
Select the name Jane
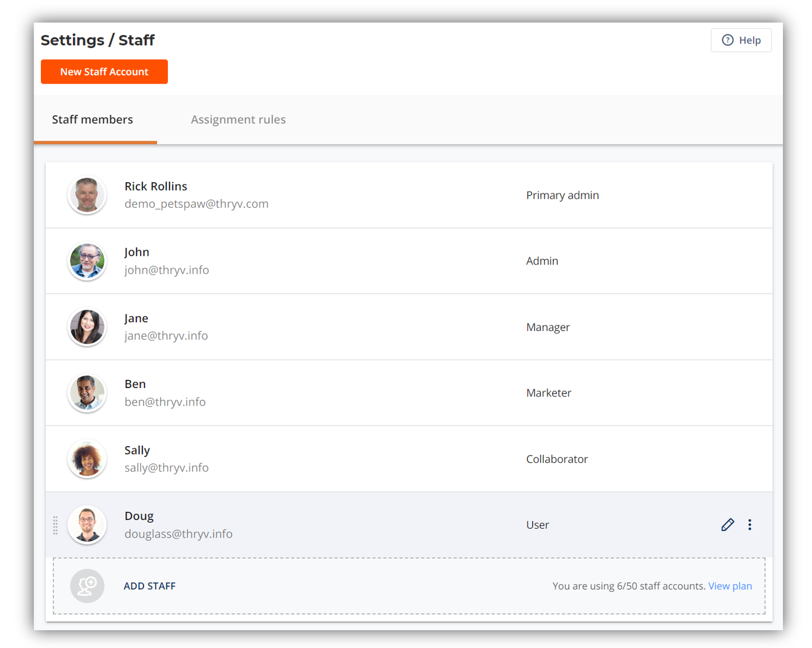click(x=136, y=319)
